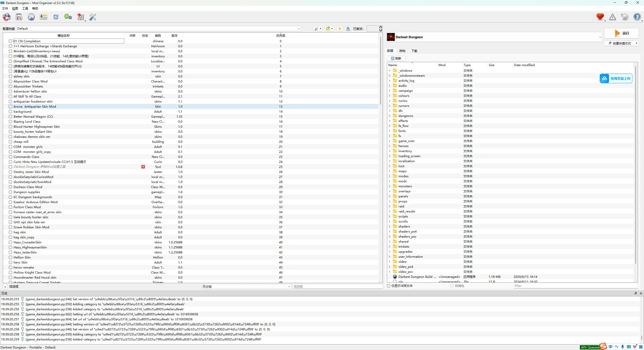Expand the filter sidebar with » button
This screenshot has height=350, width=644.
coord(5,286)
